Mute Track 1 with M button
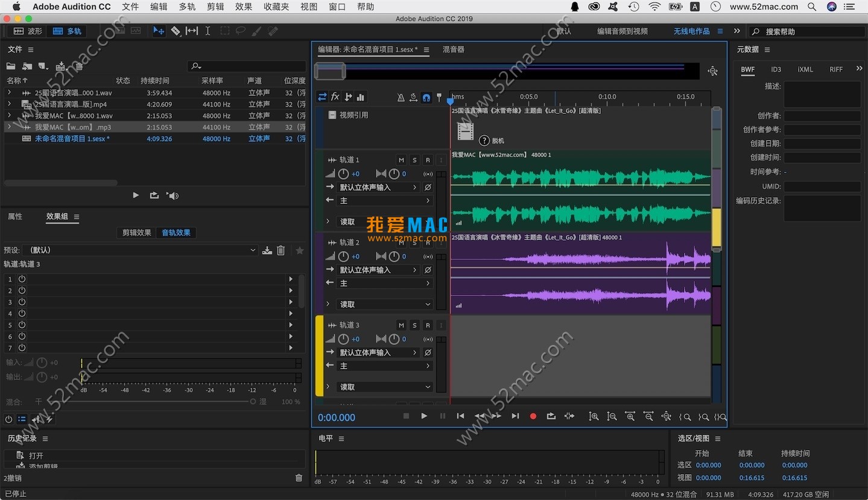Image resolution: width=868 pixels, height=500 pixels. (x=401, y=160)
